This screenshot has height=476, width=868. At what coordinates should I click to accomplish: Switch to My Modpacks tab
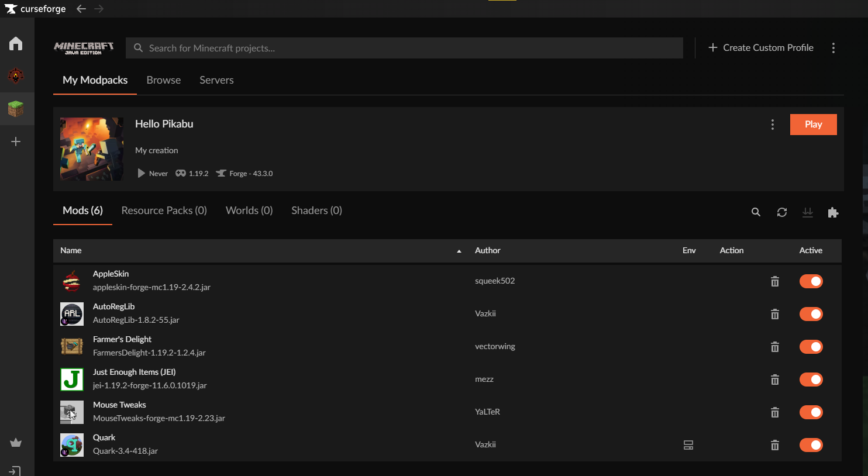point(95,80)
